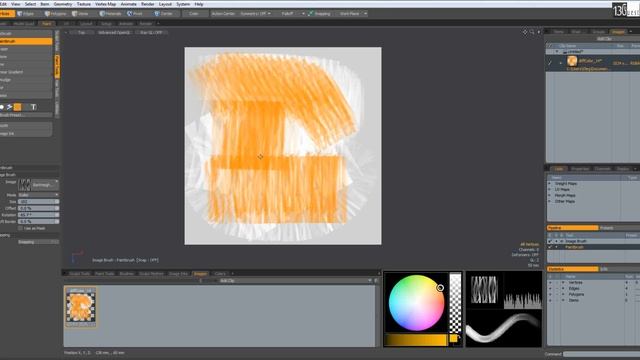Enable the Use as Mask checkbox
This screenshot has height=360, width=640.
20,228
